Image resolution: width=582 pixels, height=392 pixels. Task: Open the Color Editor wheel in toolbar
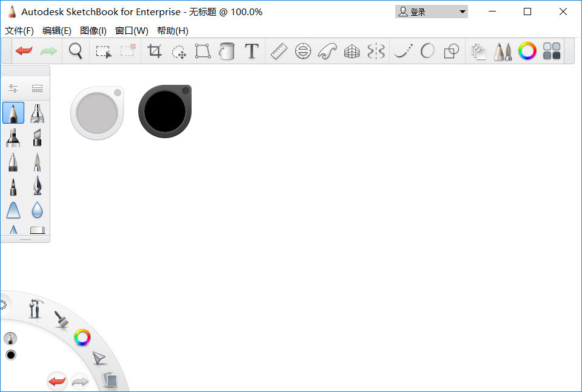tap(527, 51)
